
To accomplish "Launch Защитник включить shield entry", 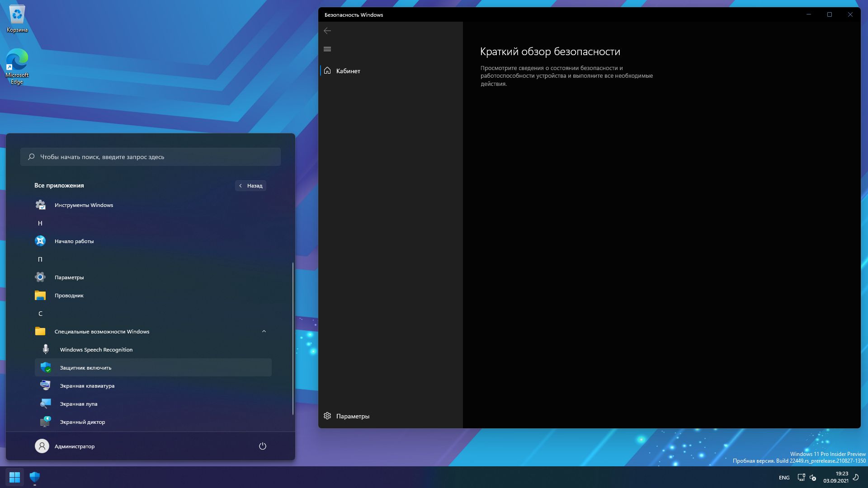I will click(x=85, y=367).
